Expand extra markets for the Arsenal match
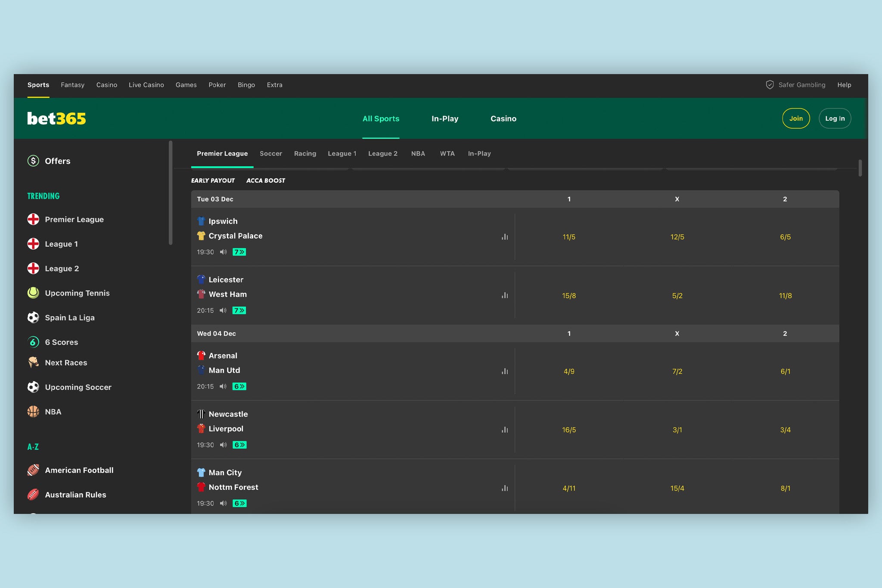Viewport: 882px width, 588px height. tap(239, 386)
